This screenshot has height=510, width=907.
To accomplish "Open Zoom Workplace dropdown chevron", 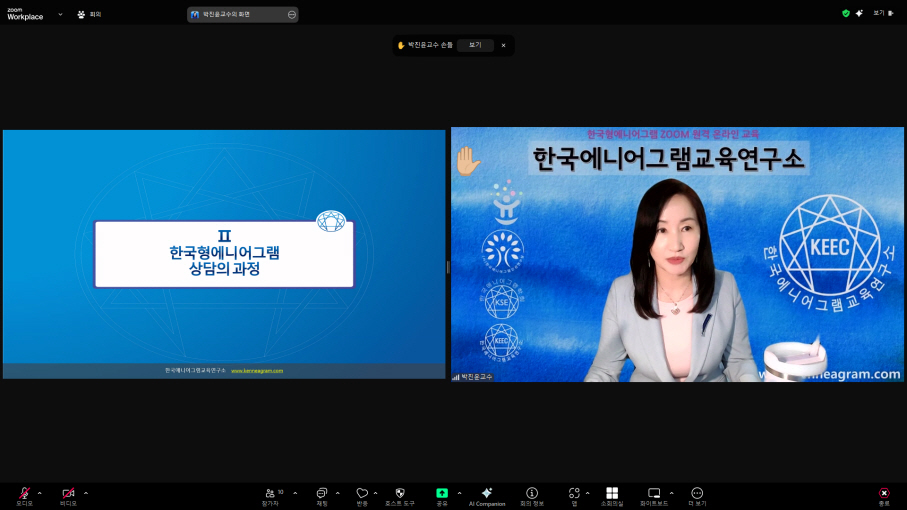I will coord(60,14).
